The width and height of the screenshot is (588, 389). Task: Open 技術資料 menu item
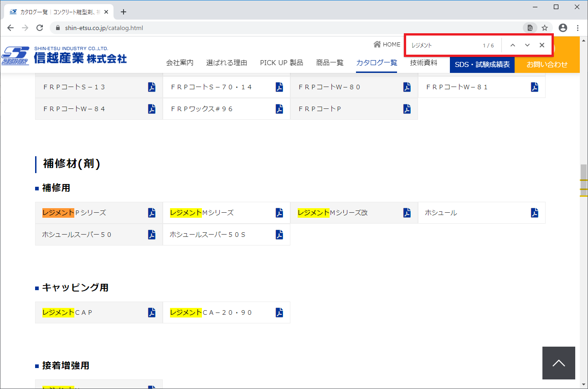coord(423,63)
